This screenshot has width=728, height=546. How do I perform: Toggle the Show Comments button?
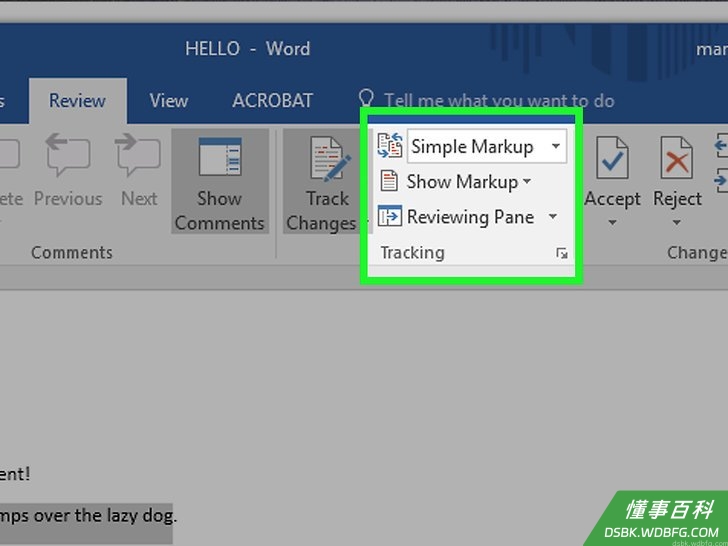[220, 181]
